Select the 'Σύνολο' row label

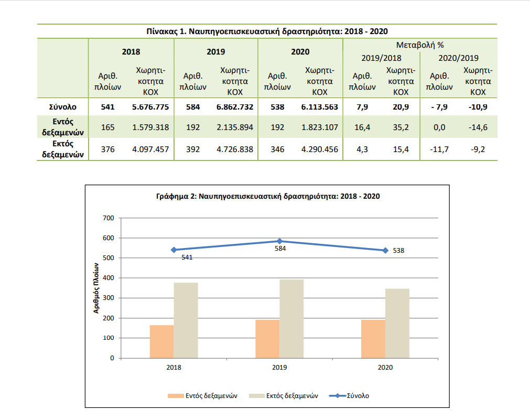pyautogui.click(x=62, y=107)
